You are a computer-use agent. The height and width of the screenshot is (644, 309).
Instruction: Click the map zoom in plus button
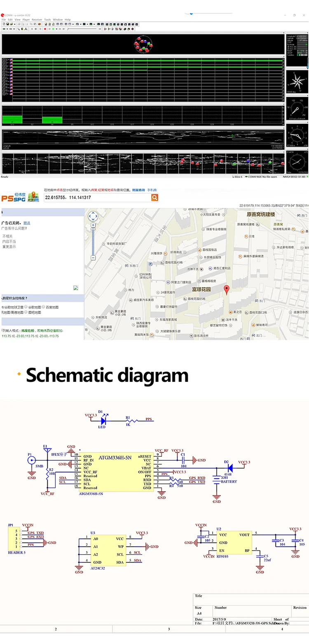(93, 225)
